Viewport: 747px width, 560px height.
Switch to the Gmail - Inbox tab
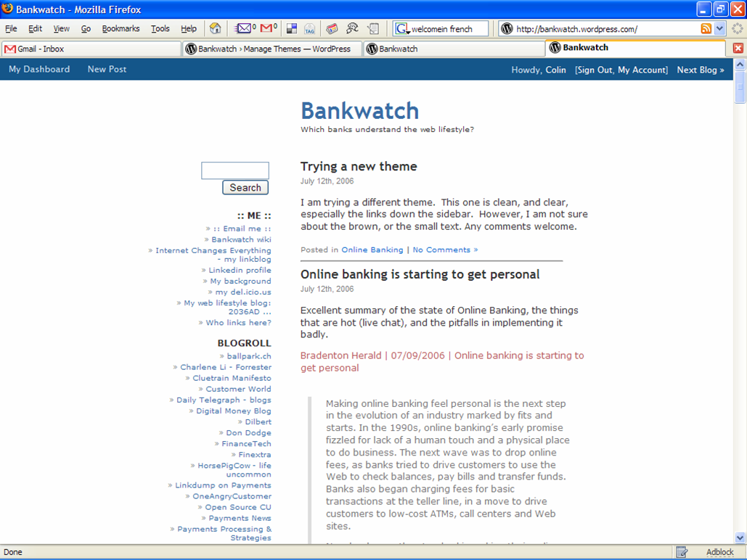pyautogui.click(x=91, y=49)
